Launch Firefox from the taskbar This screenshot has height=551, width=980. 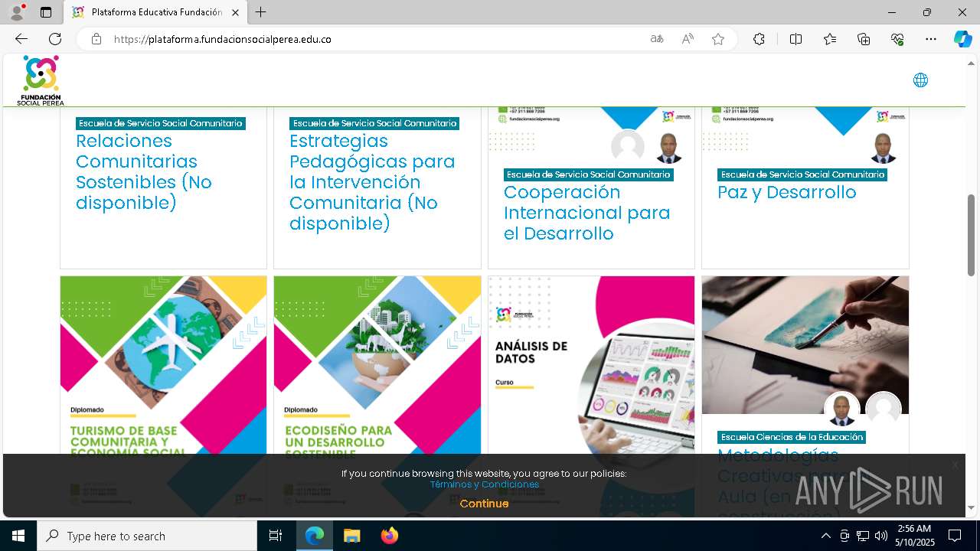(390, 536)
